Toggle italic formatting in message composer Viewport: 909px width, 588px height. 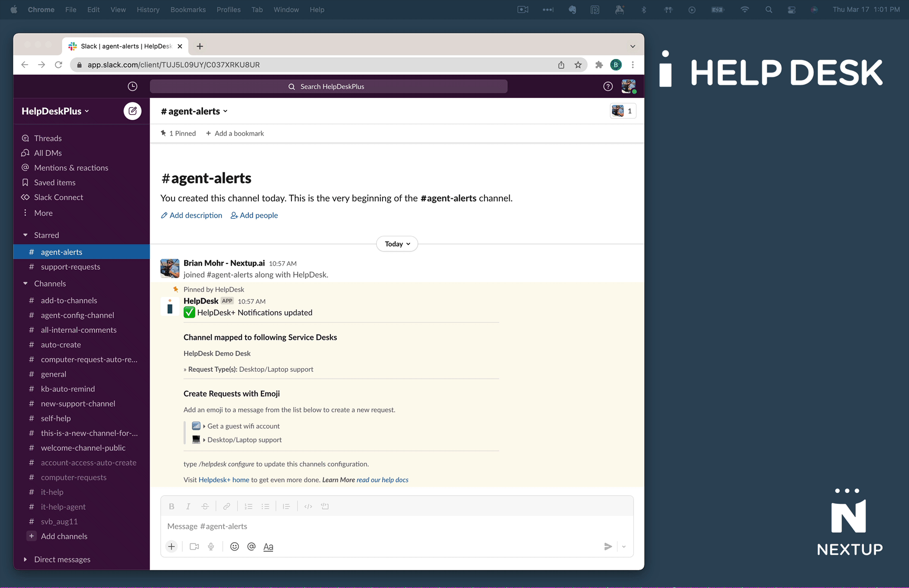coord(188,506)
